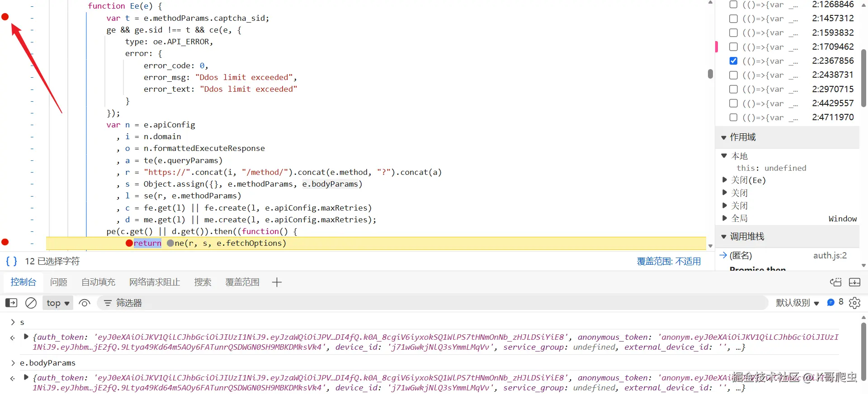Switch to the 搜索 tab
Screen dimensions: 868x394
pos(203,282)
